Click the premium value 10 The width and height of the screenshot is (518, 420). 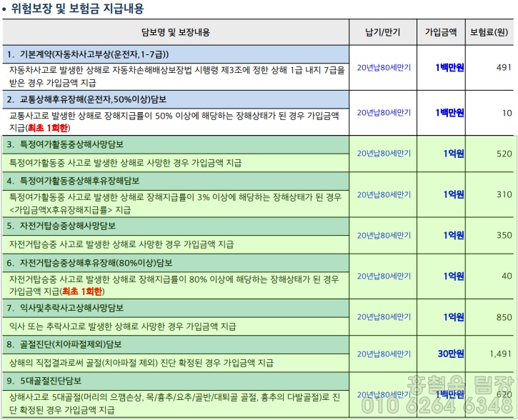(x=507, y=113)
